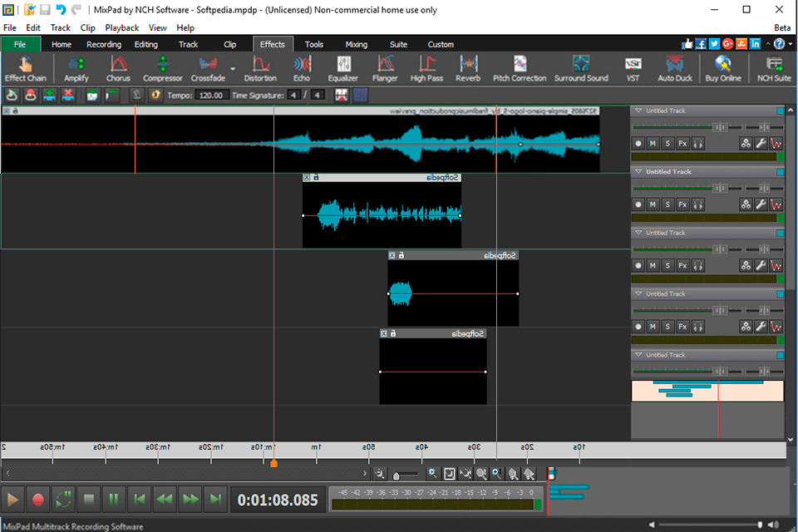This screenshot has width=798, height=532.
Task: Arm the third Untitled Track for recording
Action: (638, 266)
